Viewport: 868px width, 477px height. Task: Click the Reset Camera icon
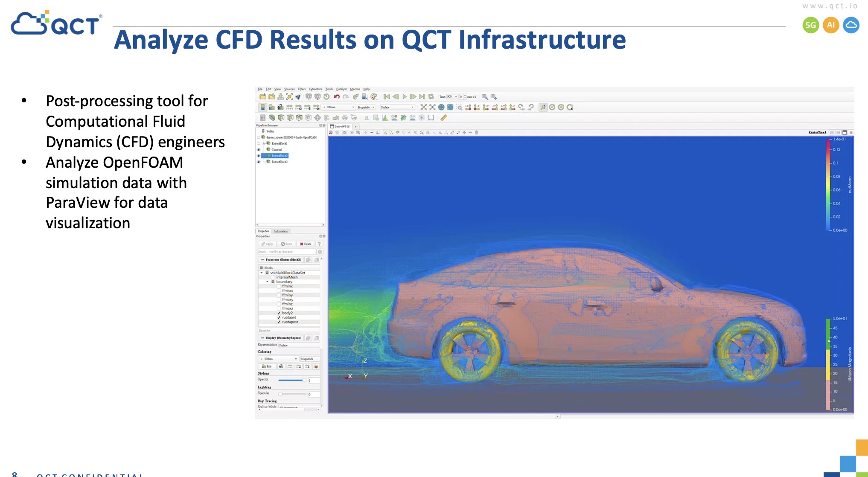pos(423,108)
